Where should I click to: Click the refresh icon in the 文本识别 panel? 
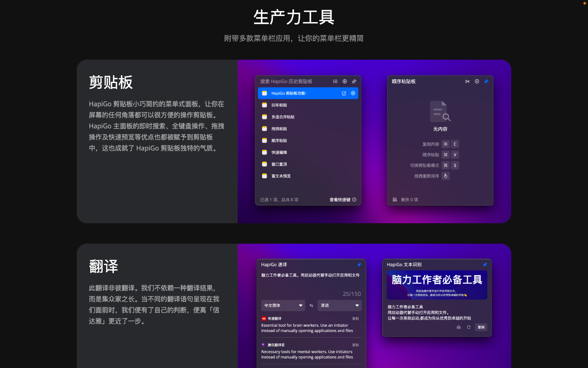tap(469, 327)
